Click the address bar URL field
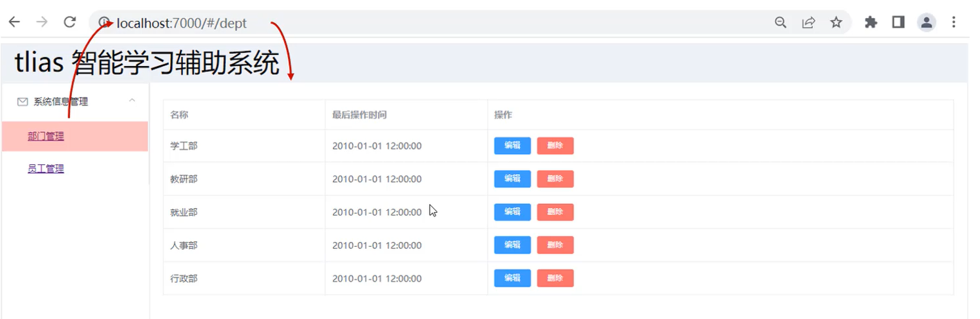Screen dimensions: 980x319 point(416,23)
